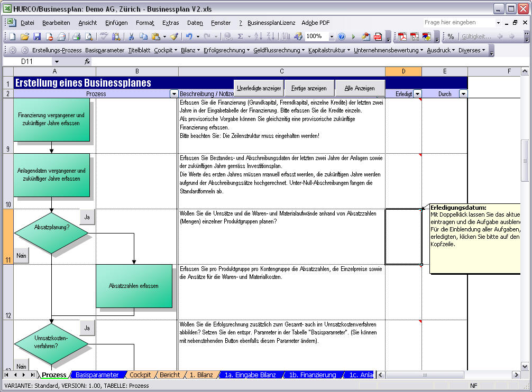The height and width of the screenshot is (392, 532).
Task: Click Sort Ascending A-Z icon
Action: 258,36
